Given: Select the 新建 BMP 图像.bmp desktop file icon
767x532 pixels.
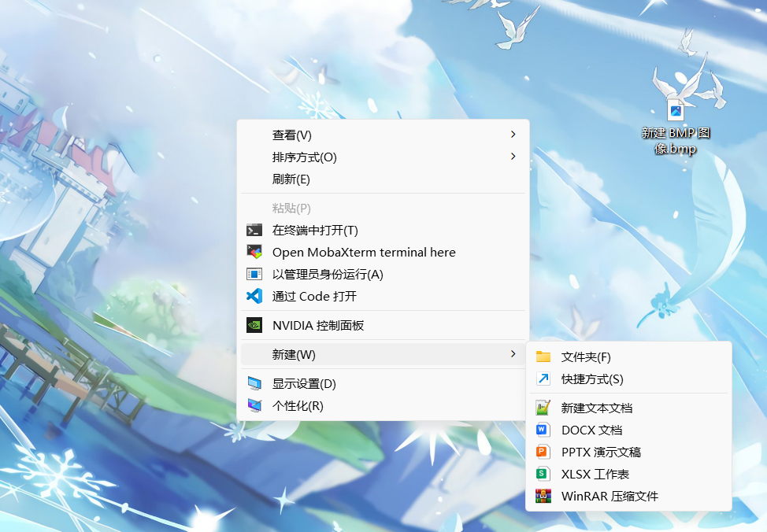Looking at the screenshot, I should [676, 110].
